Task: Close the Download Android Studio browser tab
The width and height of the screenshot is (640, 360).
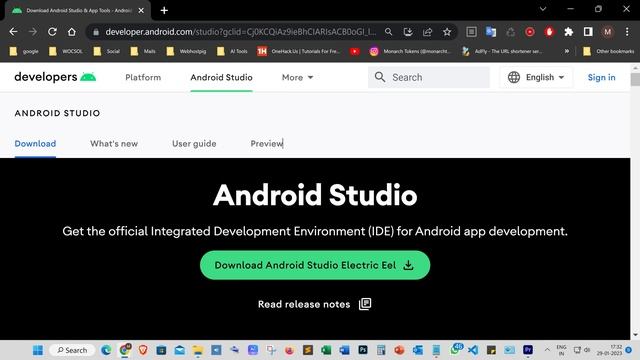Action: pos(141,11)
